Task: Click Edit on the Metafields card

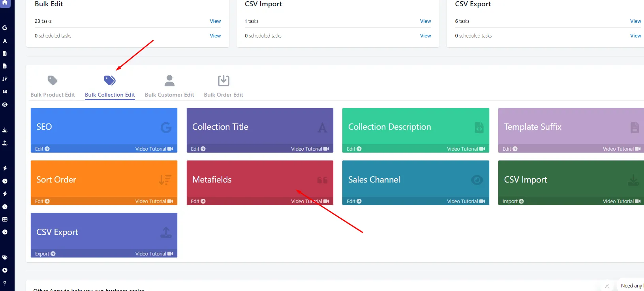Action: [198, 201]
